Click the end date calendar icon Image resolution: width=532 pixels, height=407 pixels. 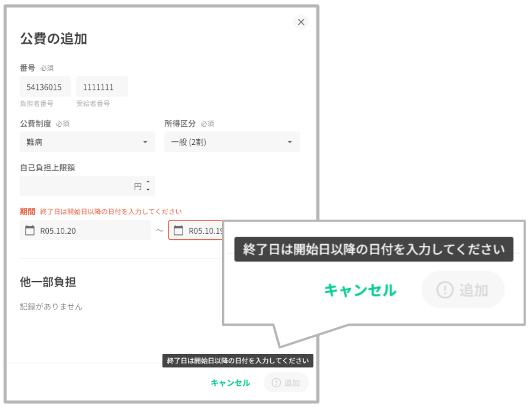click(178, 231)
